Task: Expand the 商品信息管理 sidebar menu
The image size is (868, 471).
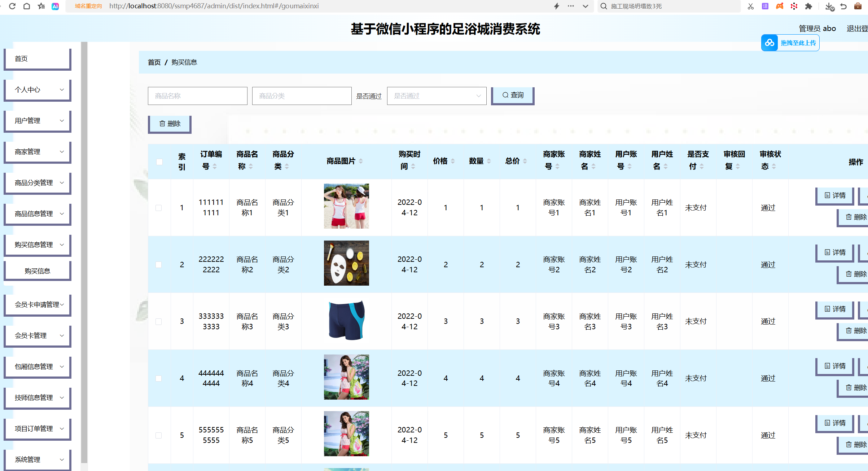Action: pyautogui.click(x=38, y=214)
